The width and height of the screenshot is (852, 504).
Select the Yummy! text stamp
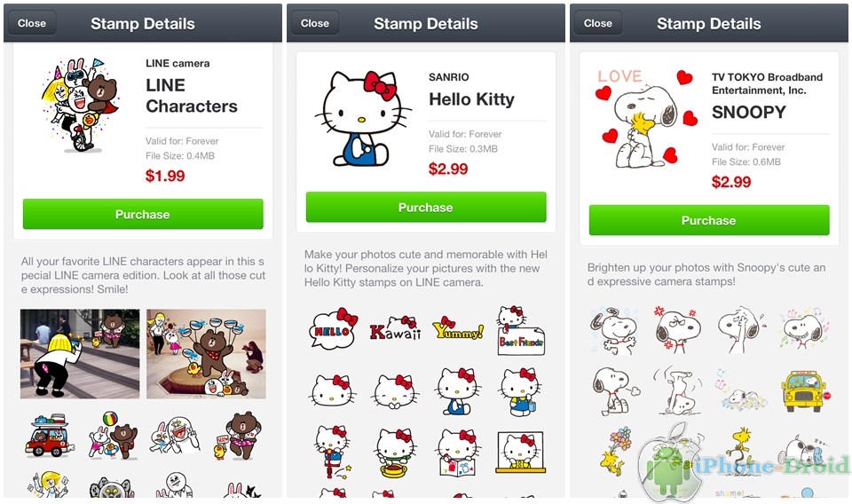coord(458,328)
